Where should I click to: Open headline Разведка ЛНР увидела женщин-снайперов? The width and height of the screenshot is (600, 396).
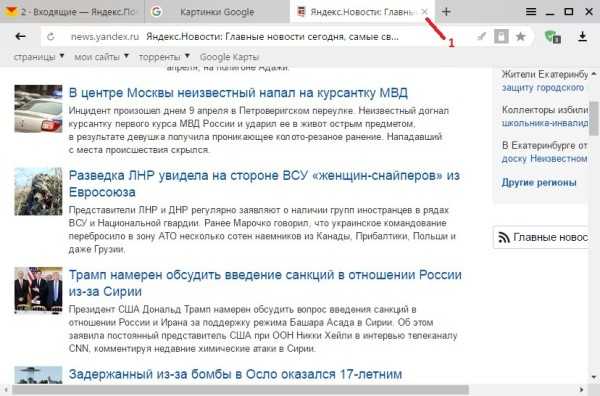click(264, 184)
